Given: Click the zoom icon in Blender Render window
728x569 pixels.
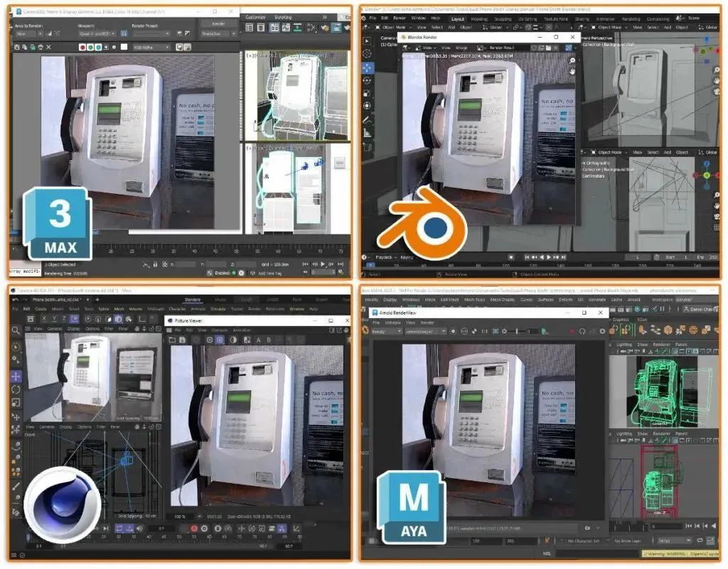Looking at the screenshot, I should pyautogui.click(x=572, y=61).
